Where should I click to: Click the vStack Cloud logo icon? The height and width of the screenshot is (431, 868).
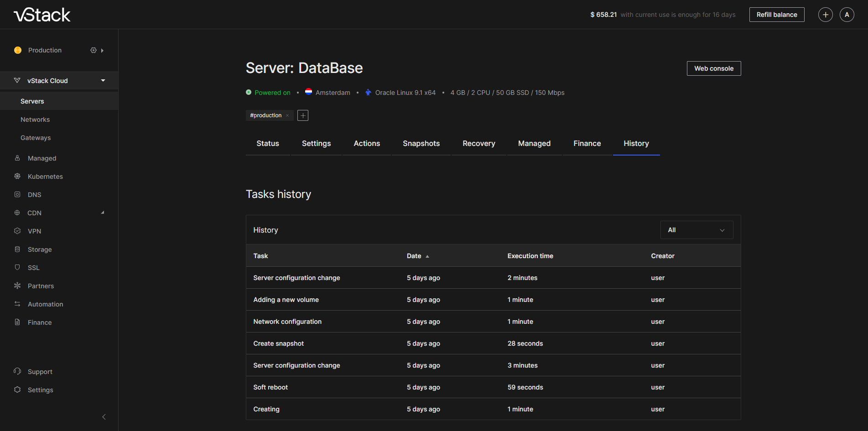tap(17, 80)
